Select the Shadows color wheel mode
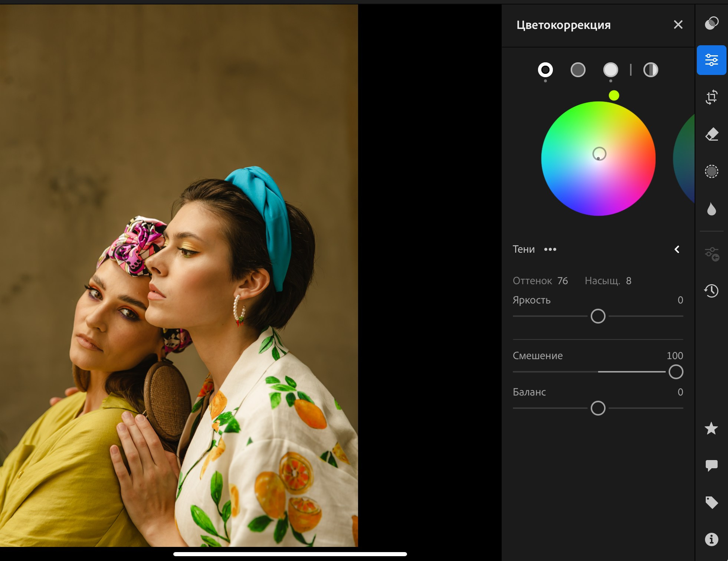 click(x=545, y=70)
